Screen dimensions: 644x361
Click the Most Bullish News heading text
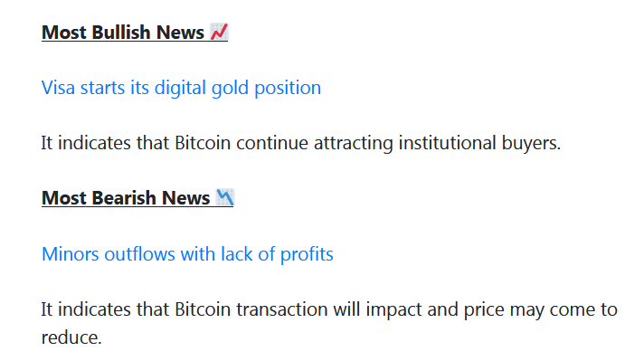coord(123,33)
